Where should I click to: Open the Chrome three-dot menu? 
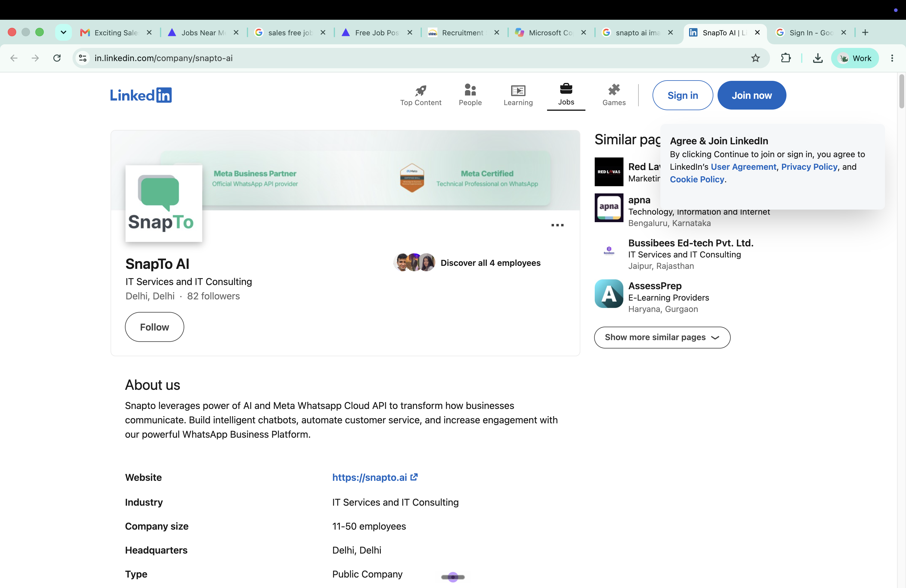pos(892,58)
